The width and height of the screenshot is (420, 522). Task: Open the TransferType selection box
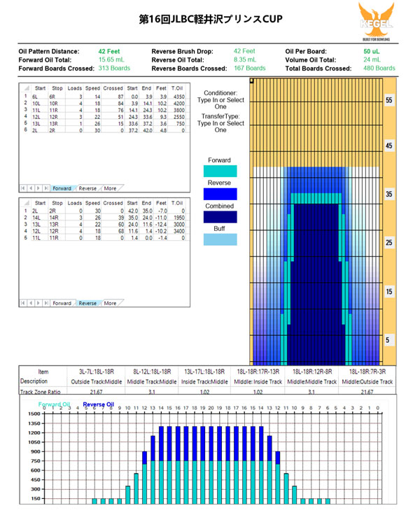pyautogui.click(x=220, y=126)
